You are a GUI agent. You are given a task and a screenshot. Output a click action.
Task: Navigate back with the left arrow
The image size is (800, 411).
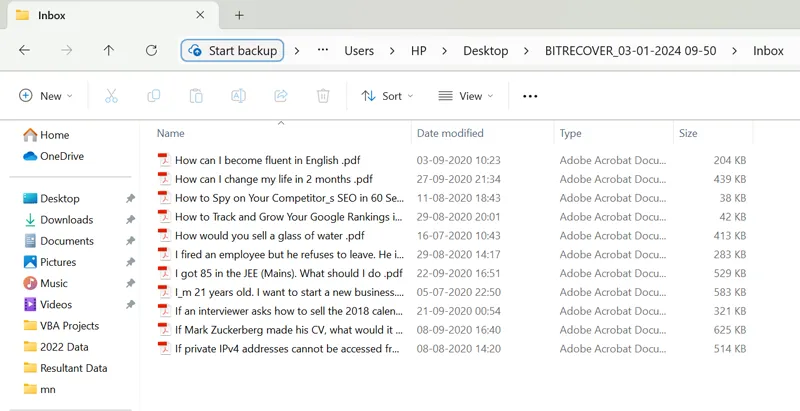point(25,51)
